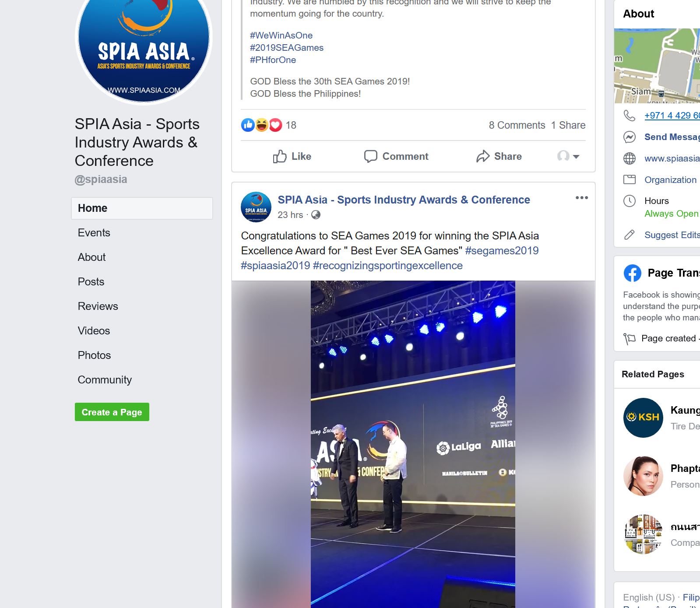Viewport: 700px width, 608px height.
Task: Open the public audience globe icon
Action: [316, 215]
